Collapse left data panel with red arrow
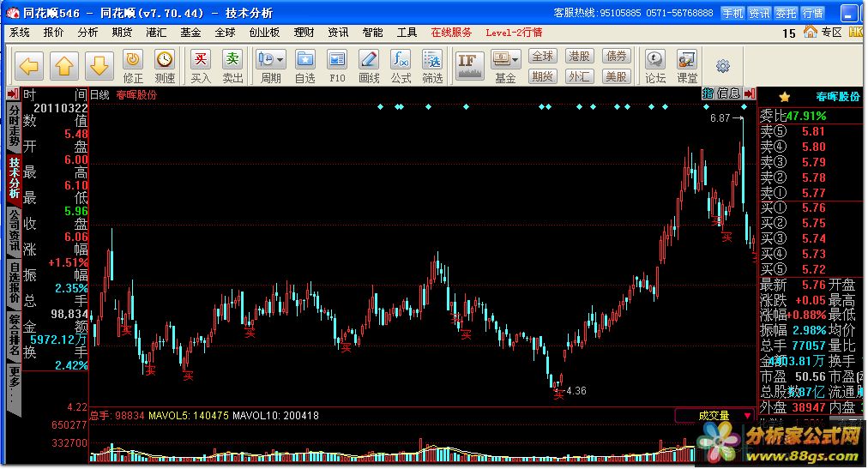The width and height of the screenshot is (868, 469). [x=13, y=93]
